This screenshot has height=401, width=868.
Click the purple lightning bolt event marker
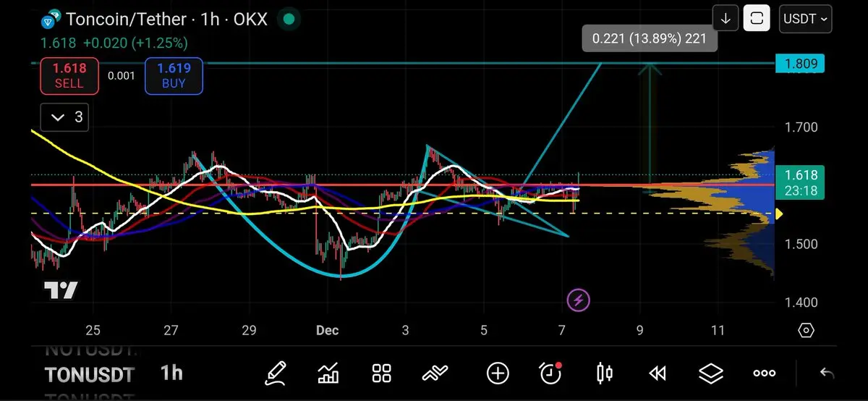pos(578,299)
